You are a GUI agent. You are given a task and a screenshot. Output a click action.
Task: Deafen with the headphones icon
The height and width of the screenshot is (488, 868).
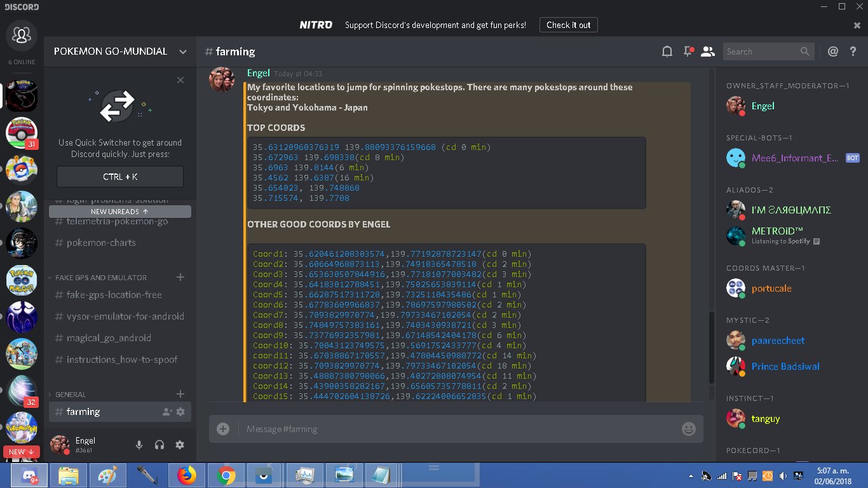coord(159,445)
